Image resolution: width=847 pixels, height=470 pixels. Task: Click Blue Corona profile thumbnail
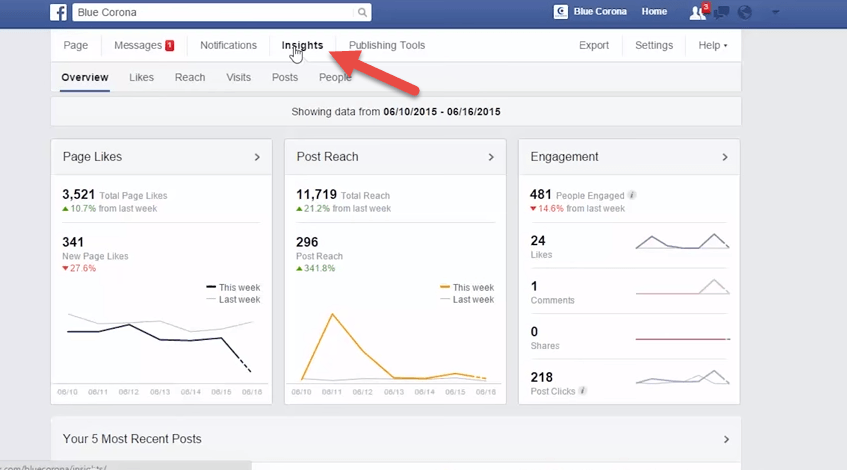[x=561, y=12]
